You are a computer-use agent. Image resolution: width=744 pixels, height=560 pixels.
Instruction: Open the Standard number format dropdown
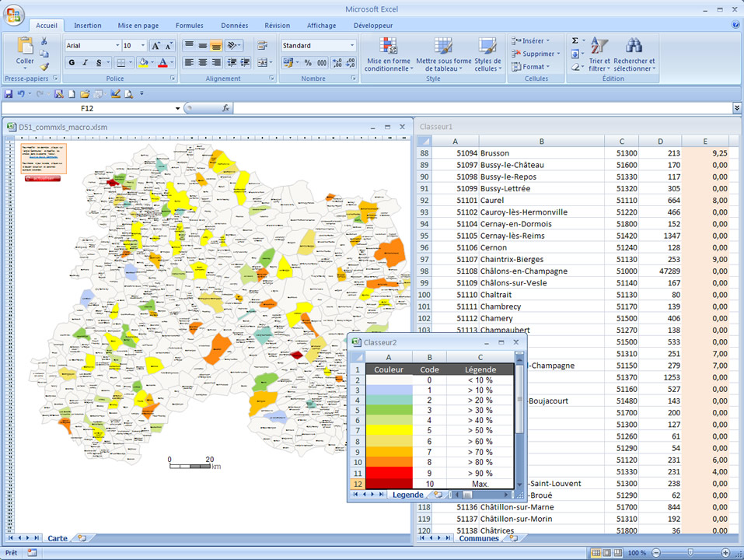[352, 46]
